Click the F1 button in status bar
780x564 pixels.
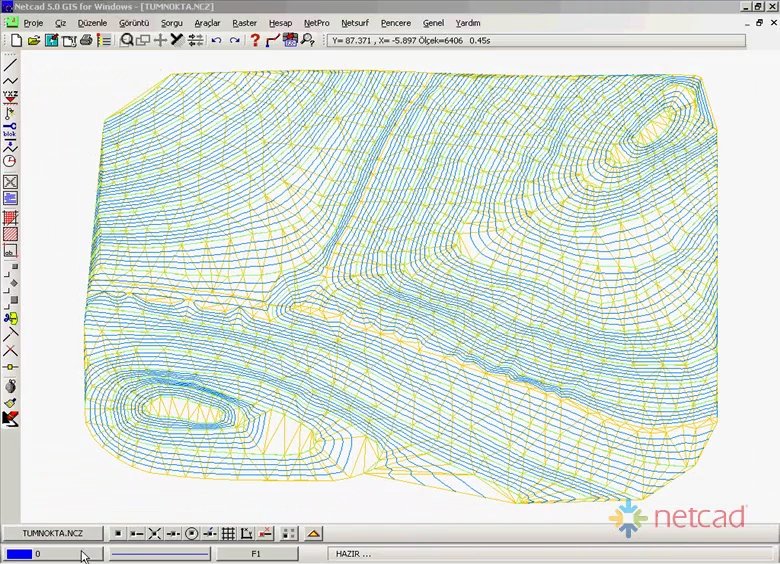tap(256, 554)
